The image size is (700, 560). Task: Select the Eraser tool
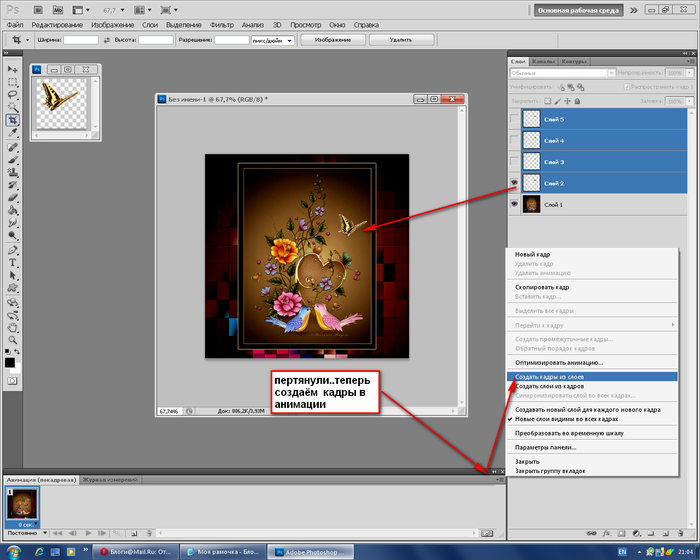12,197
